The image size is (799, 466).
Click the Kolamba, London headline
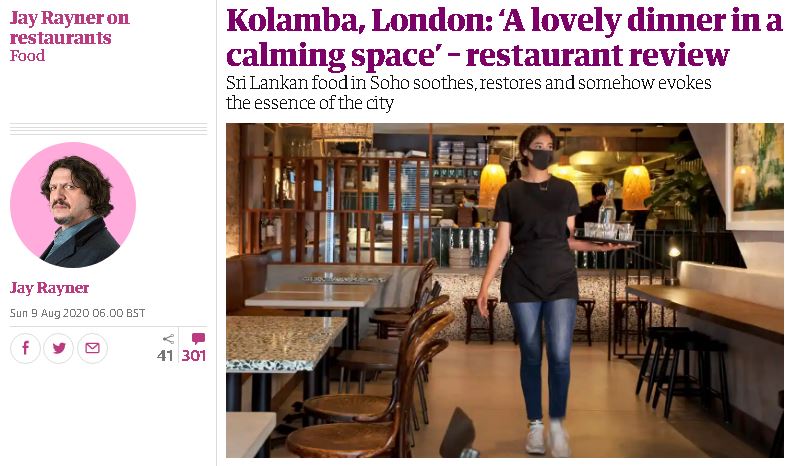(x=503, y=38)
